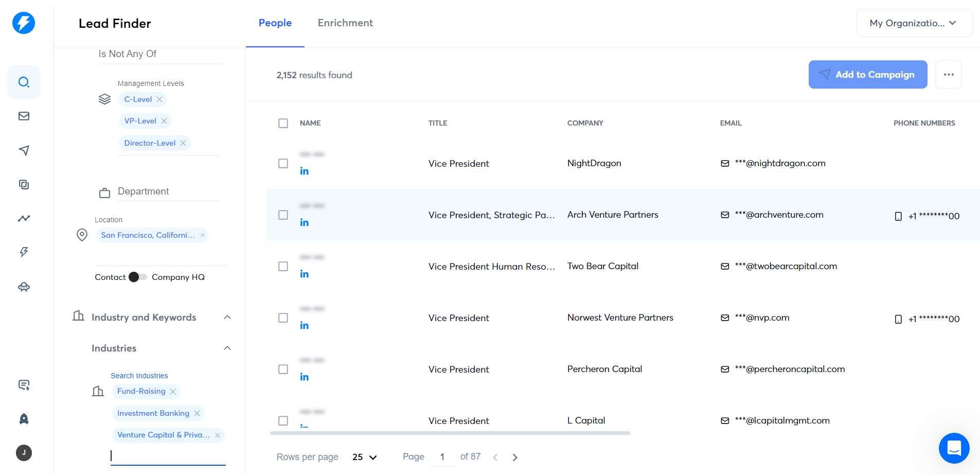This screenshot has height=475, width=980.
Task: Open LinkedIn profile for Arch Venture Partners lead
Action: pyautogui.click(x=305, y=222)
